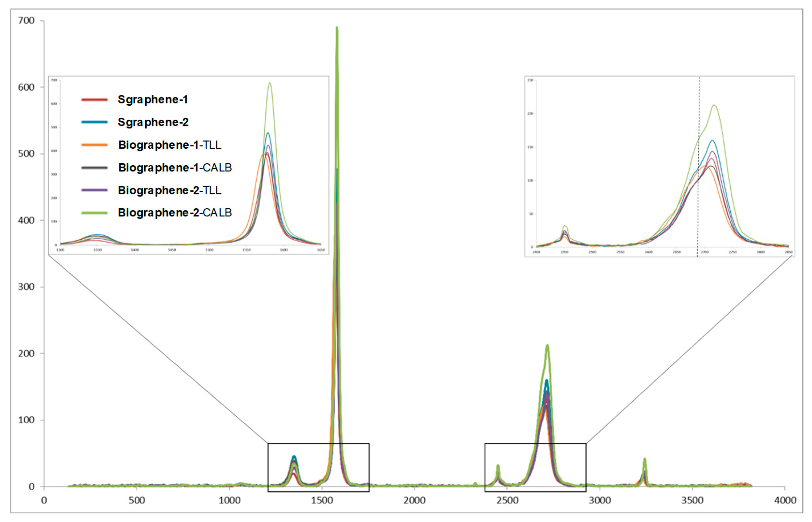The width and height of the screenshot is (812, 522).
Task: Click the 2450 tick label in right inset
Action: 565,252
